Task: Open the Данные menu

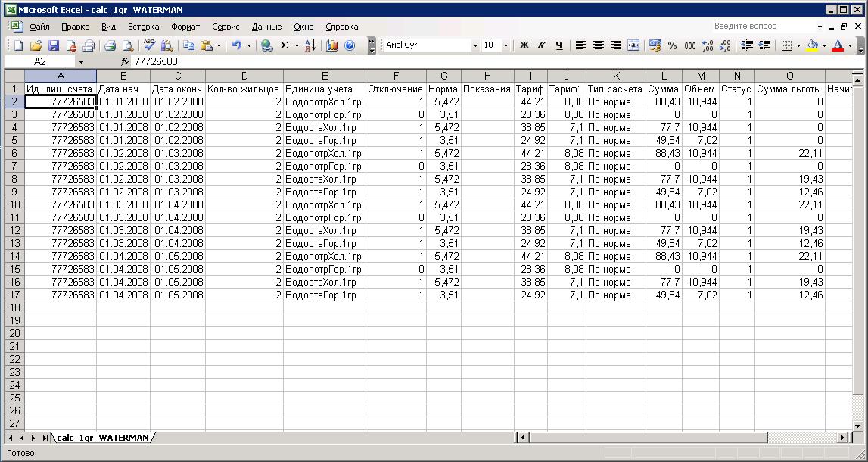Action: 266,27
